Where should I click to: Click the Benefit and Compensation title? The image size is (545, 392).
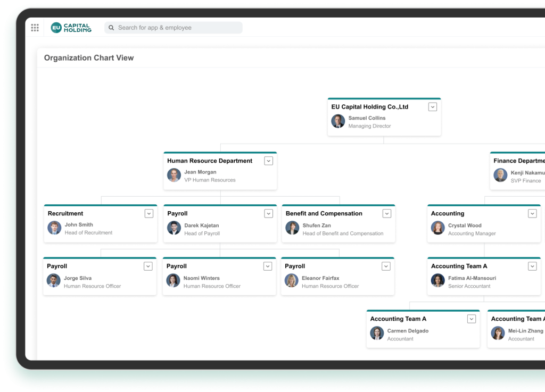click(324, 213)
